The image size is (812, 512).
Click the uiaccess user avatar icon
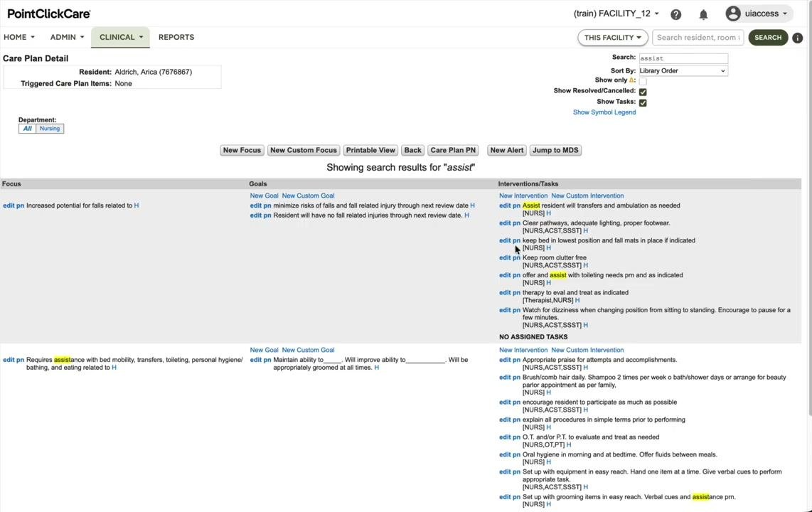(733, 14)
